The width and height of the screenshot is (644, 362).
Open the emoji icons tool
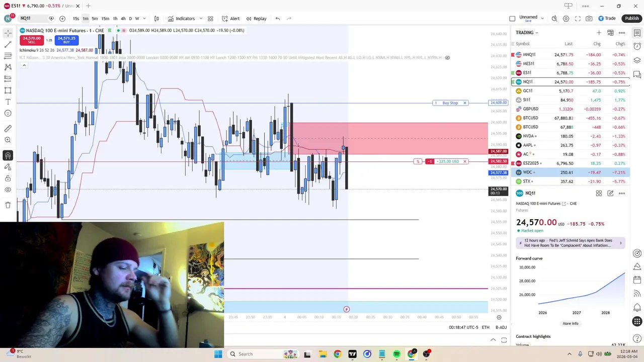point(8,113)
